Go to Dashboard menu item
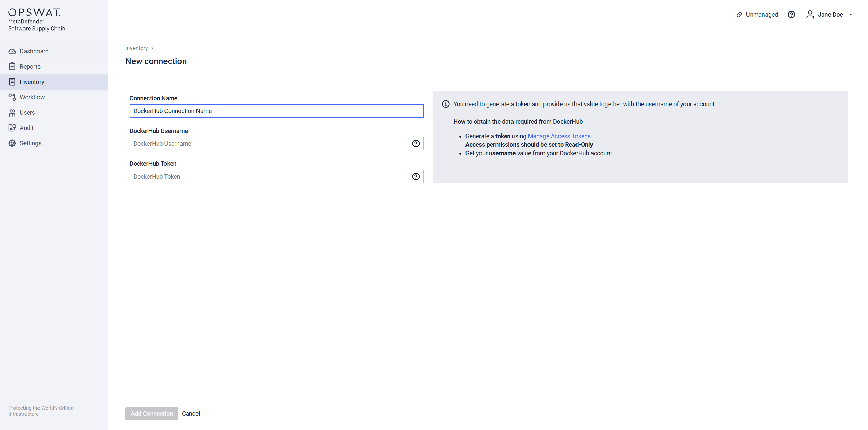 click(x=54, y=51)
